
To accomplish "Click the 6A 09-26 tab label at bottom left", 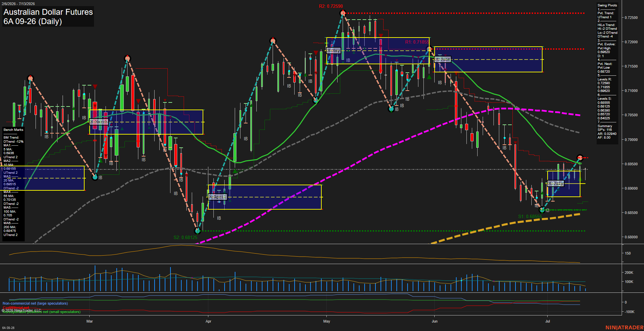I will point(8,328).
